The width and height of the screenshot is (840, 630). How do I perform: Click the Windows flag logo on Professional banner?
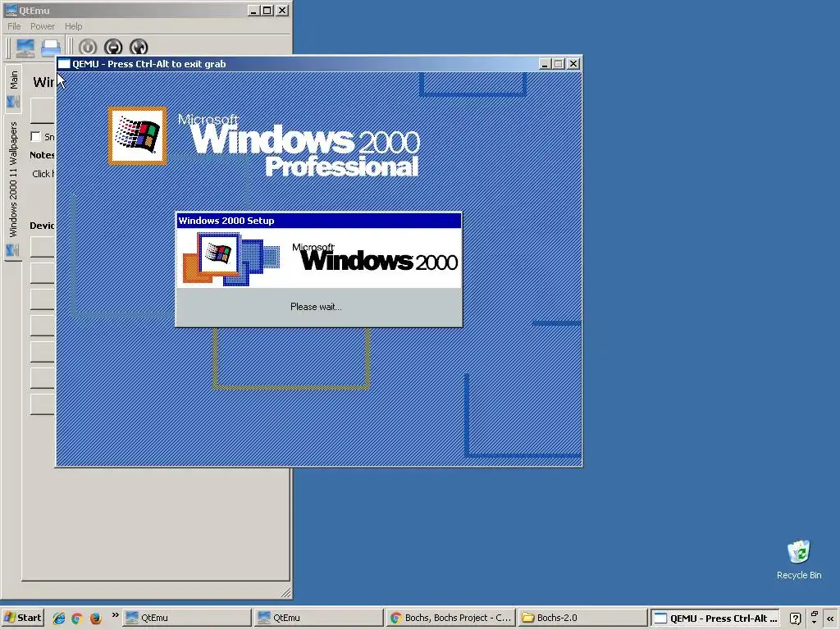click(x=138, y=135)
